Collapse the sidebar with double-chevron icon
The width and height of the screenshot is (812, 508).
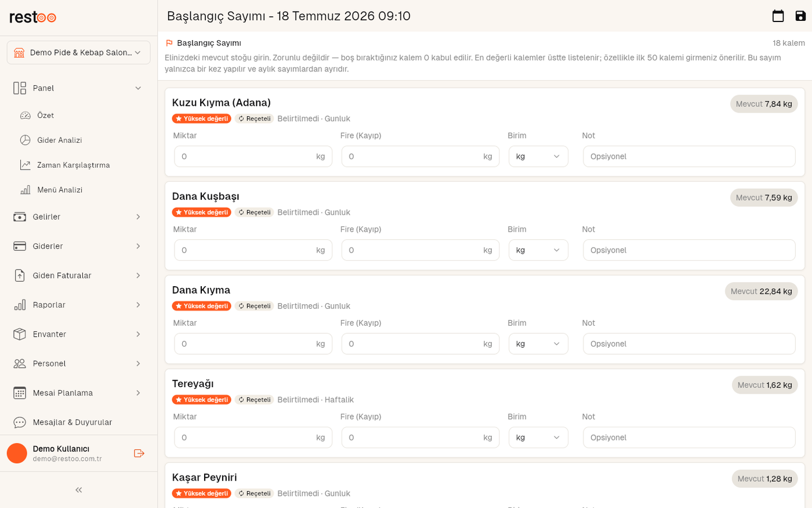click(x=79, y=490)
